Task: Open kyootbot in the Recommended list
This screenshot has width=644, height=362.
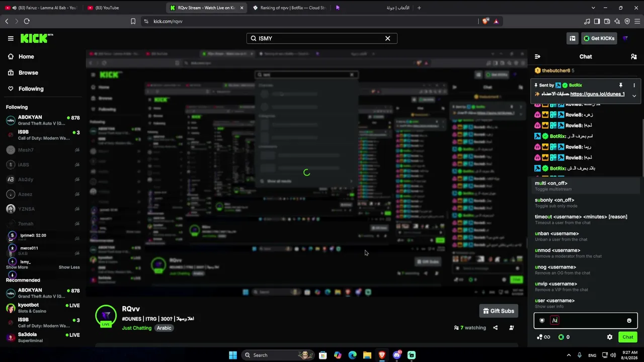Action: pos(43,308)
